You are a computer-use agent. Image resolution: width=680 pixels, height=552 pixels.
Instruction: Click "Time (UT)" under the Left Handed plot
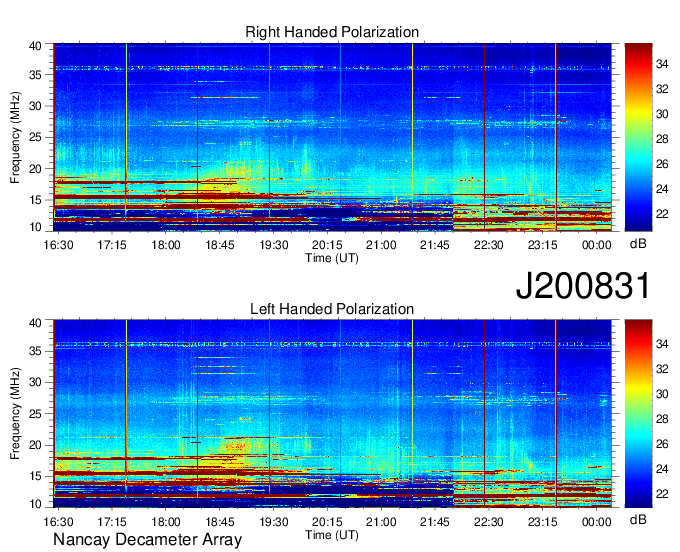tap(332, 535)
